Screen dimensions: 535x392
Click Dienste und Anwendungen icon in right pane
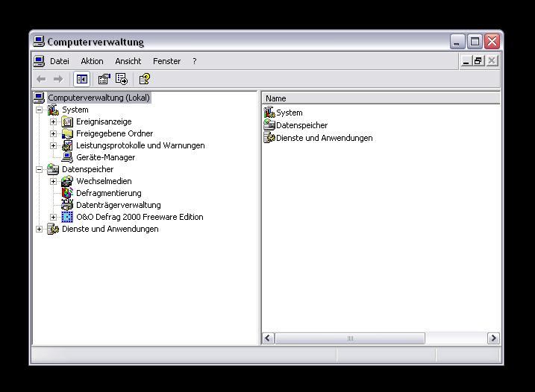click(x=269, y=138)
